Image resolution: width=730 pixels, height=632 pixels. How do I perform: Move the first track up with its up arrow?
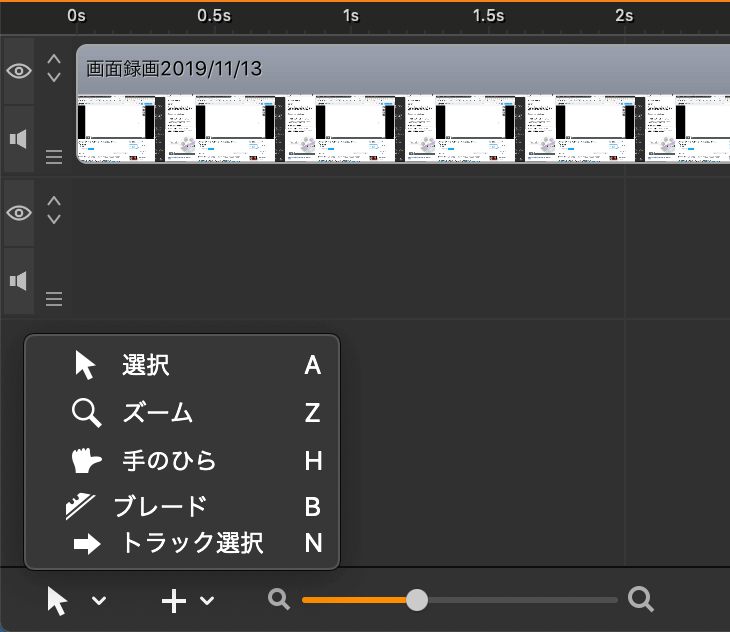coord(54,59)
